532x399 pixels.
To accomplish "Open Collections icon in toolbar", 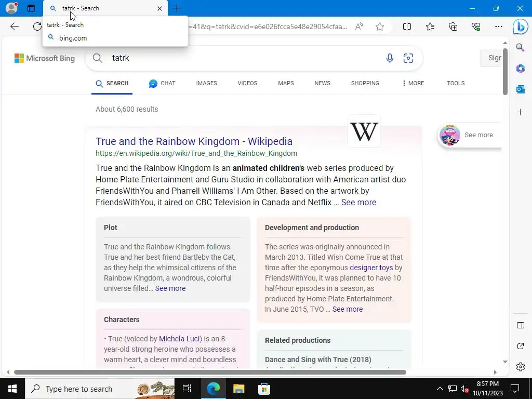I will point(453,26).
